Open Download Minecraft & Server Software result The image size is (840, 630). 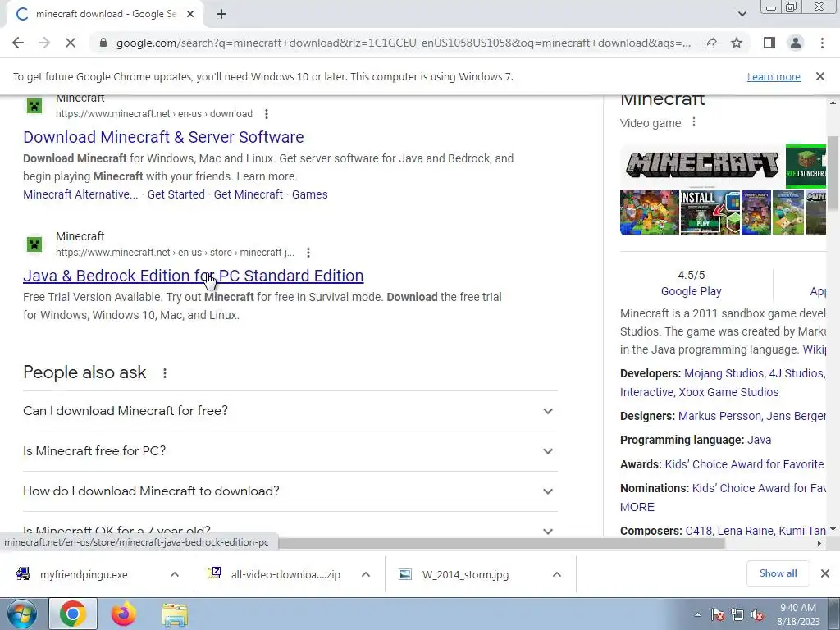pyautogui.click(x=163, y=137)
